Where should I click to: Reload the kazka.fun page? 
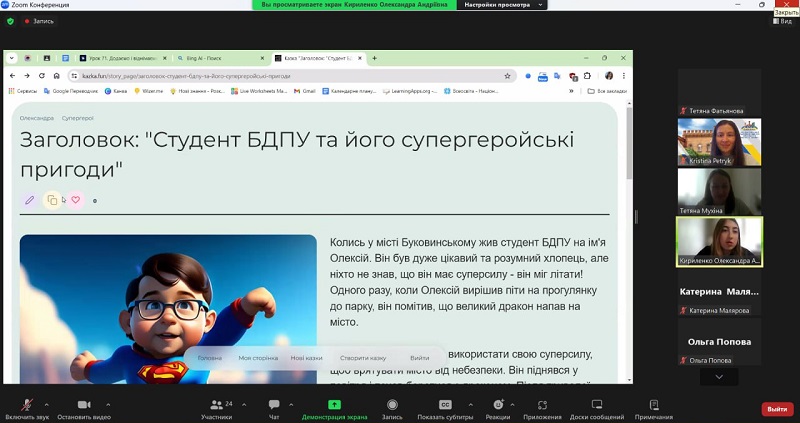[42, 76]
